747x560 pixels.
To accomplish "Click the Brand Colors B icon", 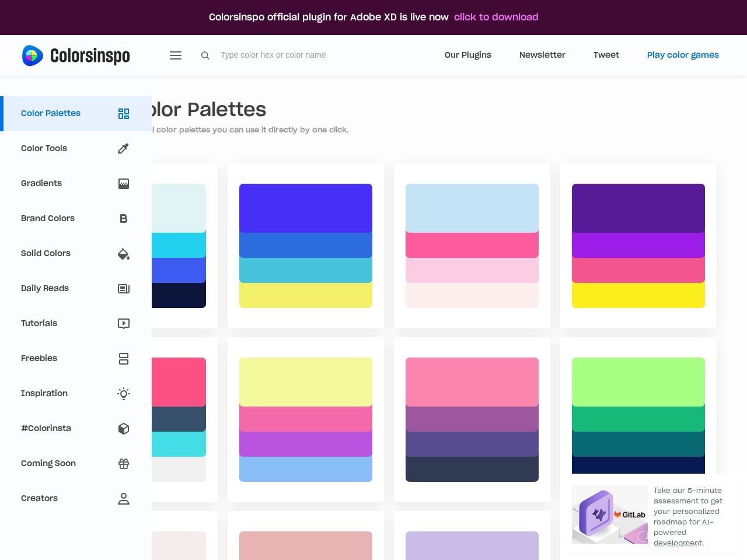I will (124, 219).
